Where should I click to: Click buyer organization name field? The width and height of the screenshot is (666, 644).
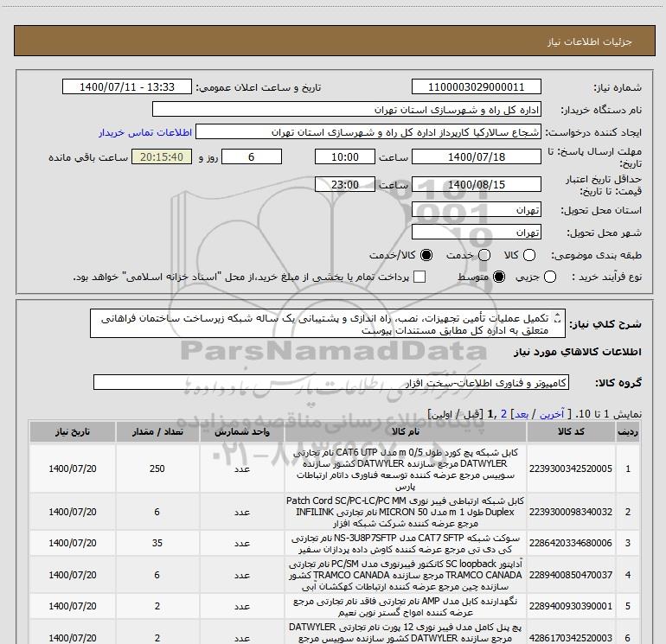(x=347, y=109)
